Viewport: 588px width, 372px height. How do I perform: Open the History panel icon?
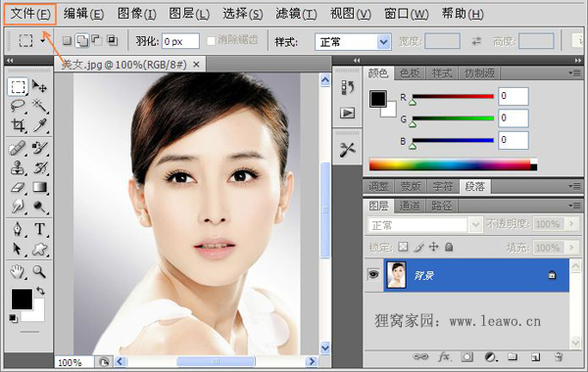tap(347, 88)
